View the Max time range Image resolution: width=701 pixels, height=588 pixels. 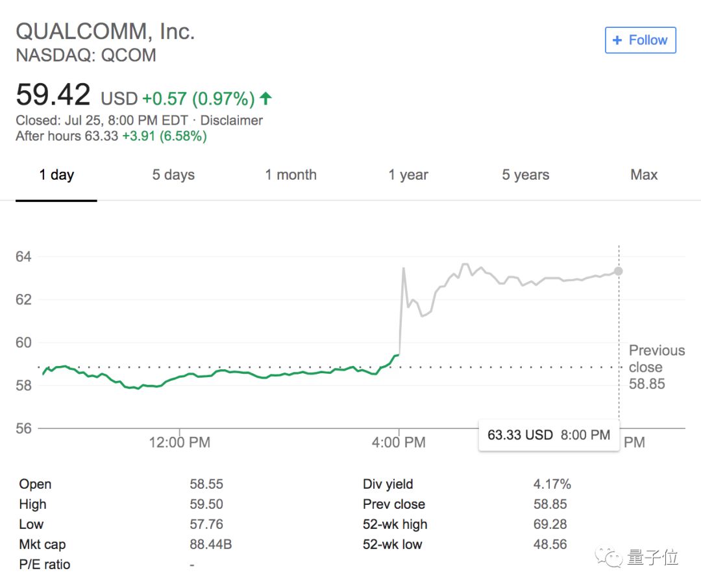coord(644,175)
